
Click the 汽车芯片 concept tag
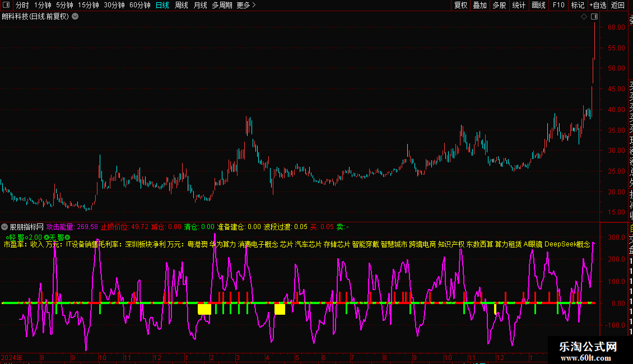308,244
